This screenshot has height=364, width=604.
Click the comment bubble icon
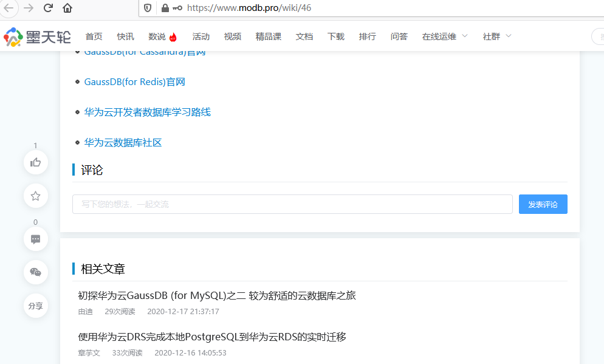[36, 239]
